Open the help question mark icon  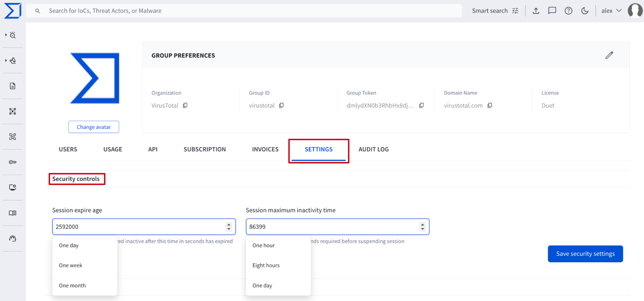point(568,11)
